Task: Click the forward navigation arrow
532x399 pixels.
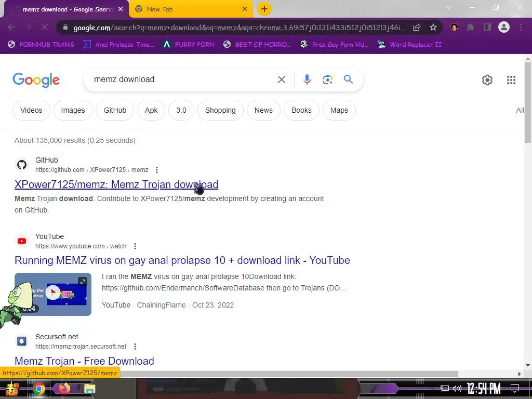Action: 28,27
